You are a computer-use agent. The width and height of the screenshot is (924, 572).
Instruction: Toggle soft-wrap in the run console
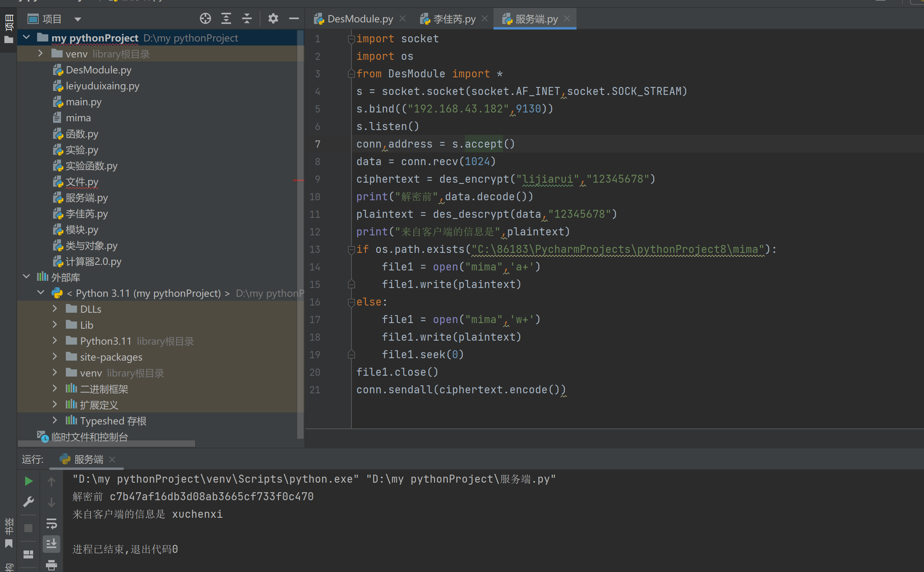point(51,523)
